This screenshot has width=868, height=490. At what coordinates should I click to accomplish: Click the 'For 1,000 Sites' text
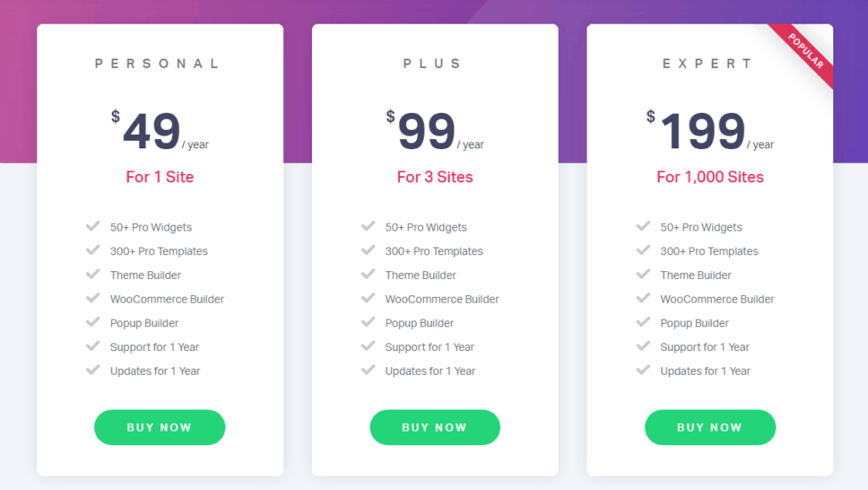coord(709,177)
